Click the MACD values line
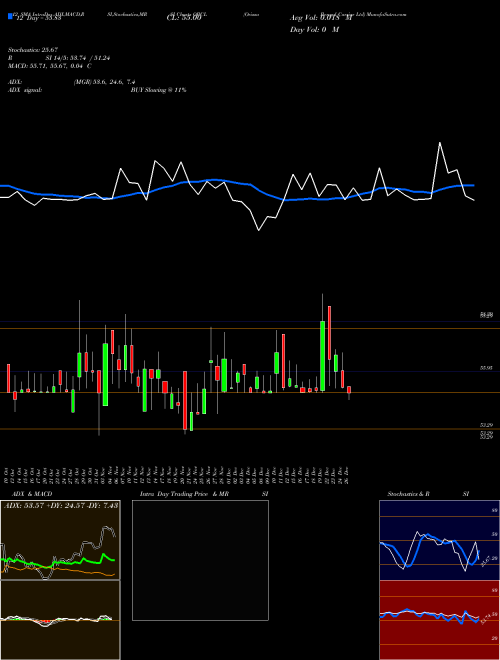 [50, 66]
